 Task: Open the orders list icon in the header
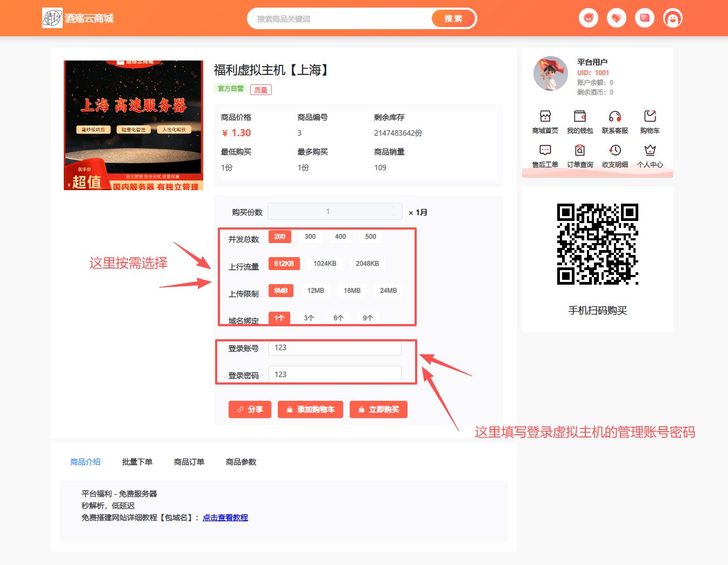tap(645, 18)
